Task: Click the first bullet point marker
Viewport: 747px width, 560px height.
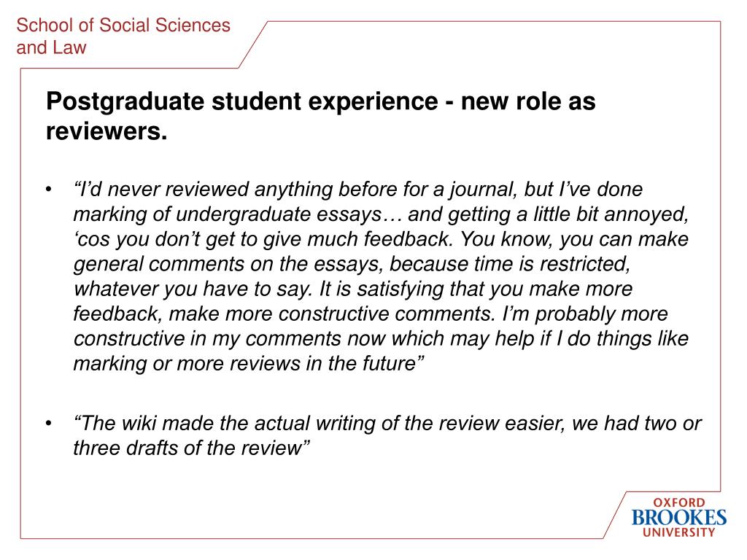Action: tap(49, 190)
